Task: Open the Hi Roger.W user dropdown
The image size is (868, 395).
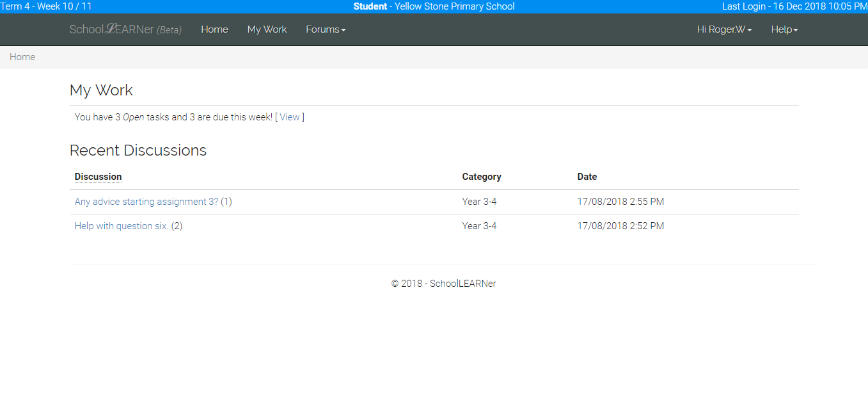Action: tap(724, 29)
